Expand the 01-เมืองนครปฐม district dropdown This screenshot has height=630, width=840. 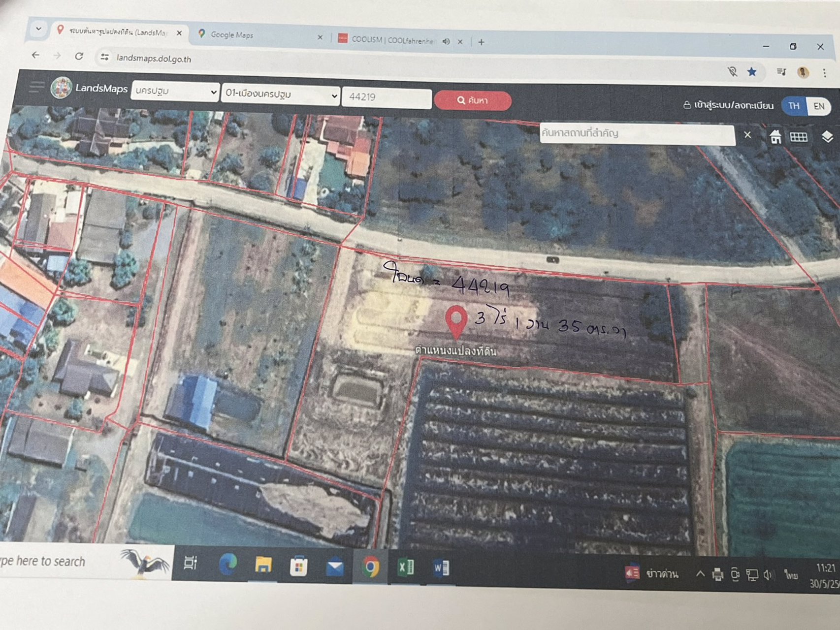(x=281, y=94)
